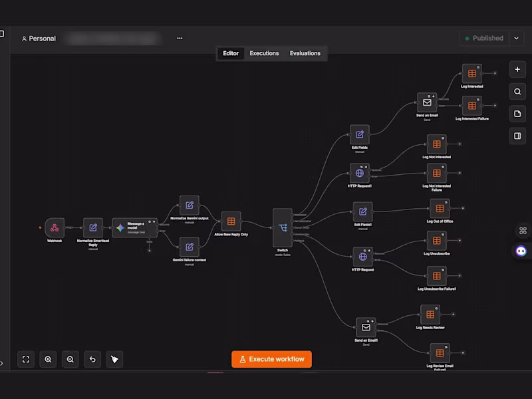The width and height of the screenshot is (532, 399).
Task: Zoom out of the canvas
Action: point(70,359)
